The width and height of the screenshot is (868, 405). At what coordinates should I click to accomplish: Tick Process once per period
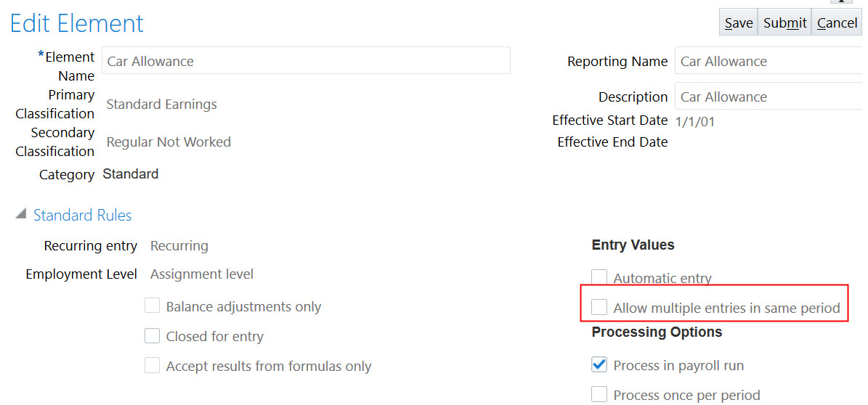pyautogui.click(x=599, y=395)
